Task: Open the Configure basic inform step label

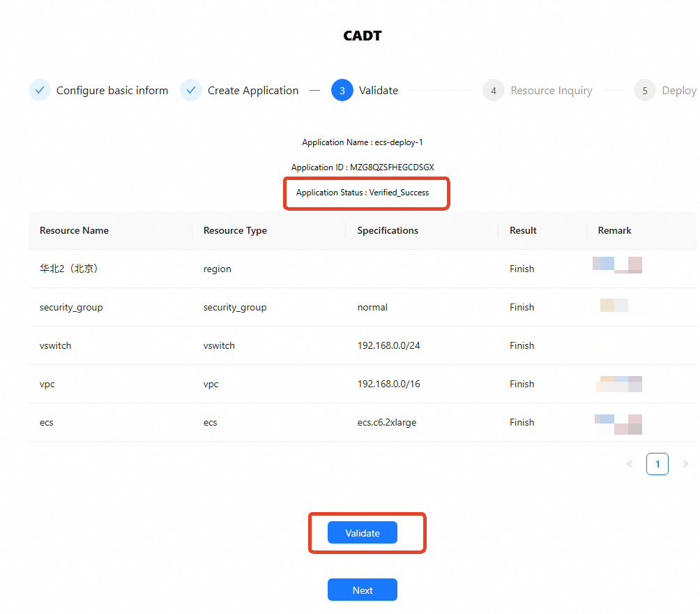Action: pyautogui.click(x=112, y=91)
